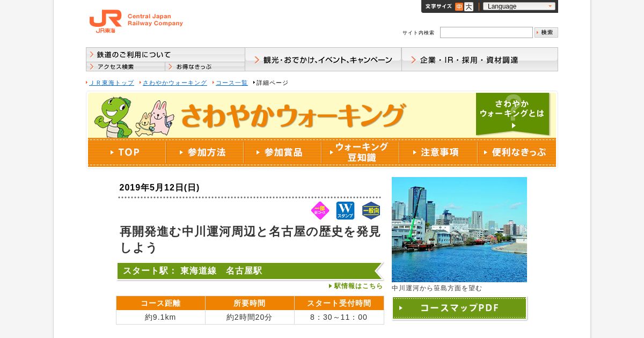
Task: Click the 所要時間 table header
Action: point(250,303)
